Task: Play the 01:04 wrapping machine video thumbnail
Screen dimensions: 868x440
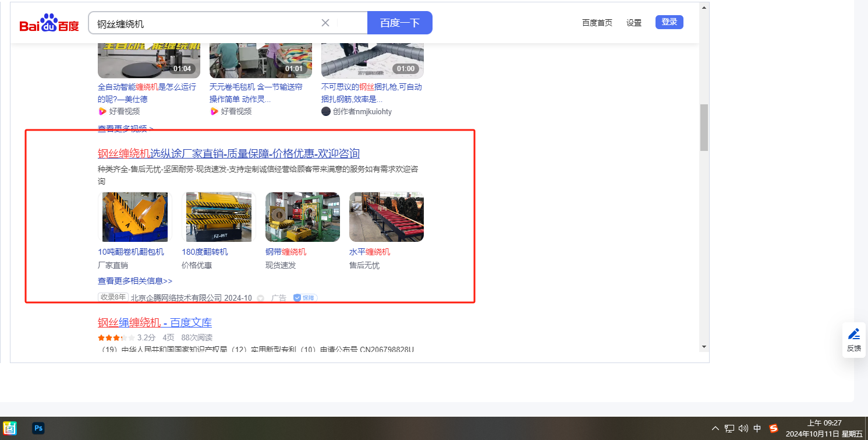Action: pyautogui.click(x=149, y=61)
